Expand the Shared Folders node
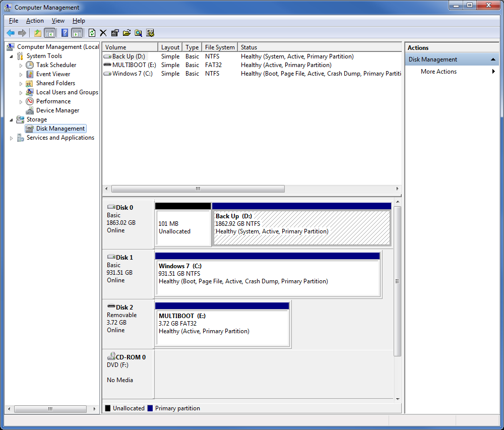This screenshot has height=430, width=504. tap(21, 84)
